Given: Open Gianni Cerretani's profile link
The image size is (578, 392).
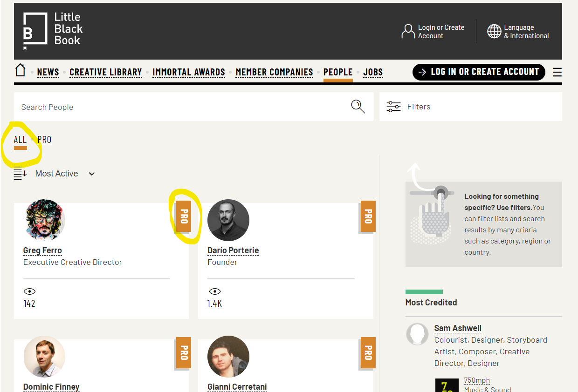Looking at the screenshot, I should click(x=237, y=387).
